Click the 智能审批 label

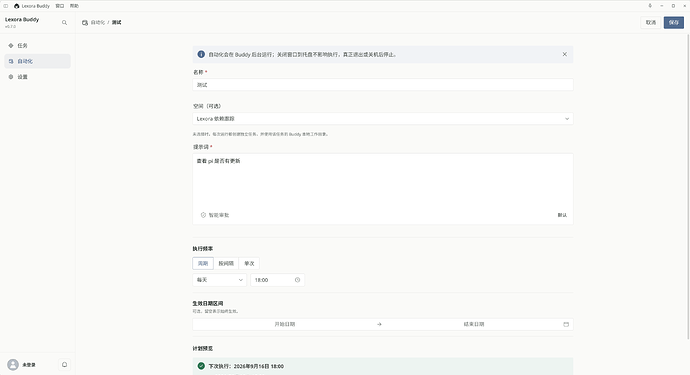click(219, 215)
